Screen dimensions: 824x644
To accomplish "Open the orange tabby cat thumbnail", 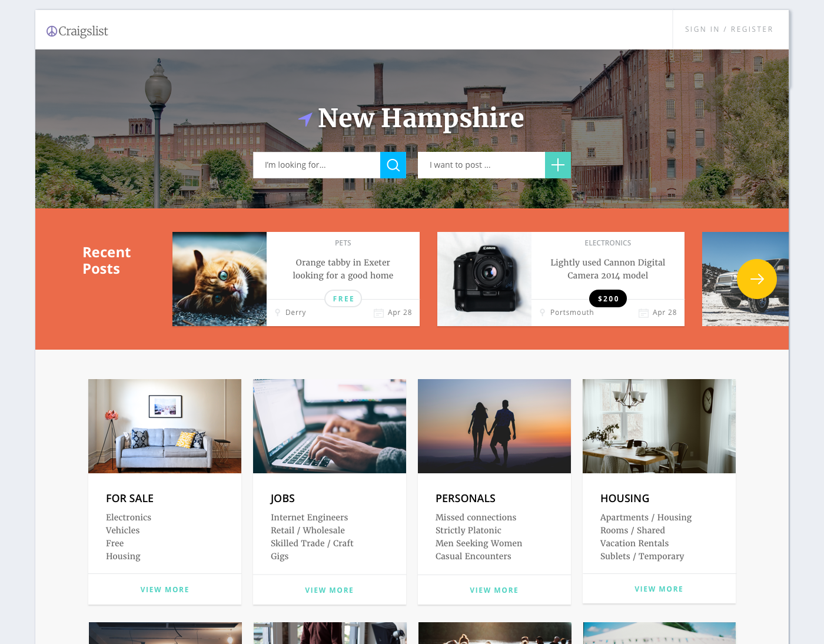I will tap(220, 279).
